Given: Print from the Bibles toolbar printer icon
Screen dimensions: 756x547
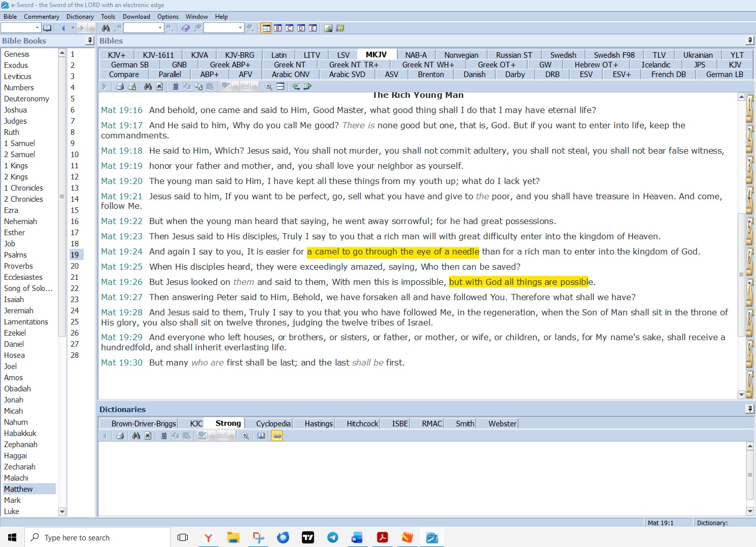Looking at the screenshot, I should pyautogui.click(x=120, y=87).
